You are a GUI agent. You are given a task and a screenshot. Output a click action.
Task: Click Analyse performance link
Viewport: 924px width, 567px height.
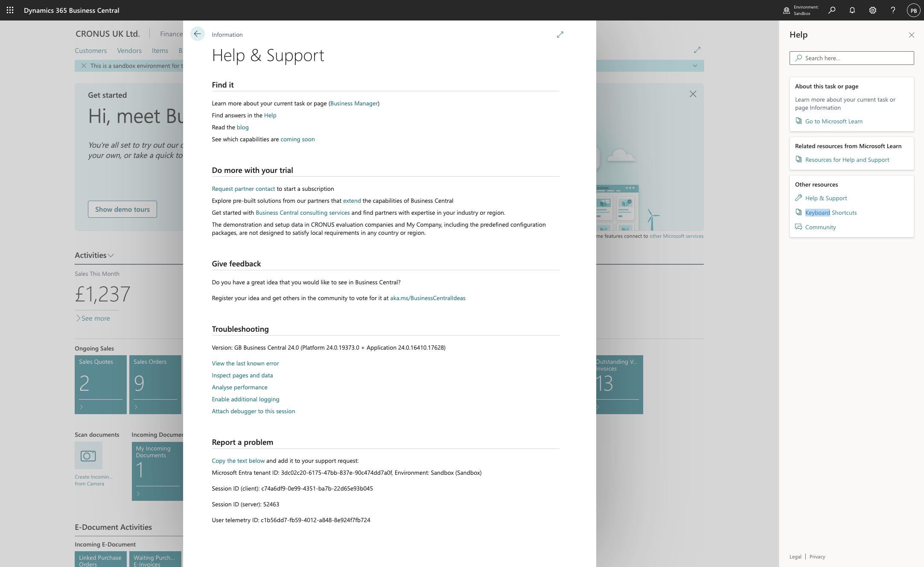240,387
